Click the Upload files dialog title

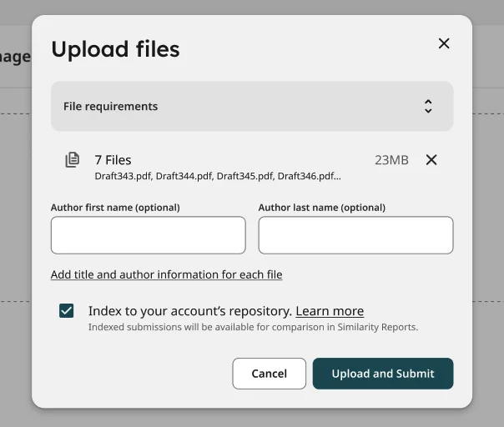(x=115, y=49)
